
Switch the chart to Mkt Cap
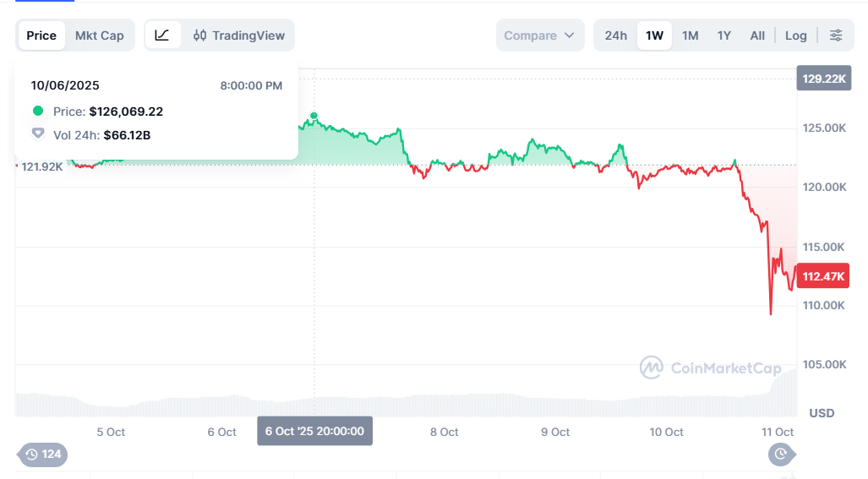click(99, 35)
